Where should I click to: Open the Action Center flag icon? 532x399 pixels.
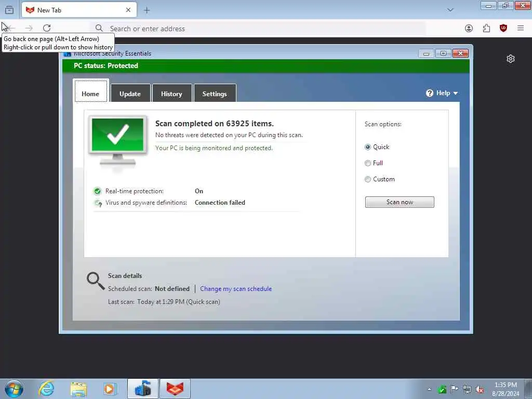tap(454, 389)
